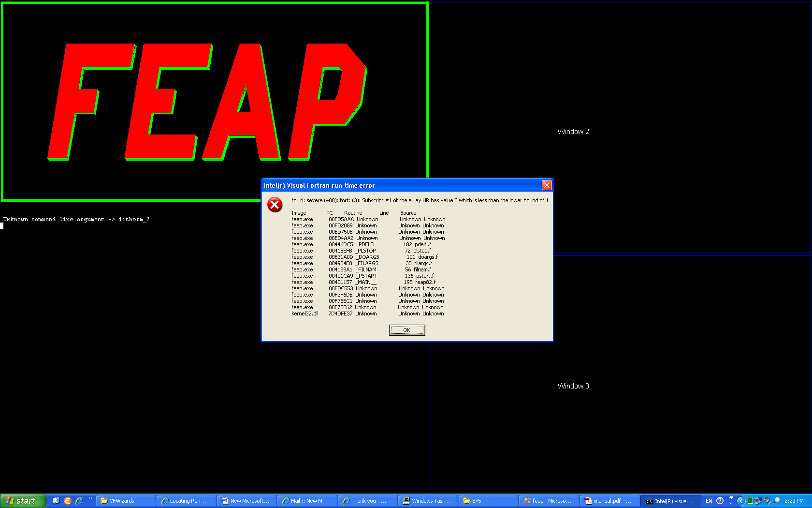
Task: Click the green CPU usage tray icon
Action: [750, 501]
